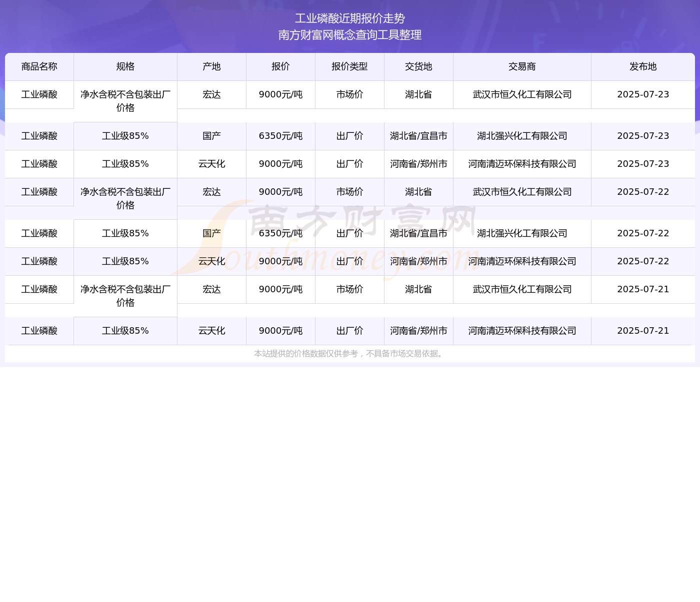Click the 报价 column header
This screenshot has width=700, height=602.
[281, 66]
